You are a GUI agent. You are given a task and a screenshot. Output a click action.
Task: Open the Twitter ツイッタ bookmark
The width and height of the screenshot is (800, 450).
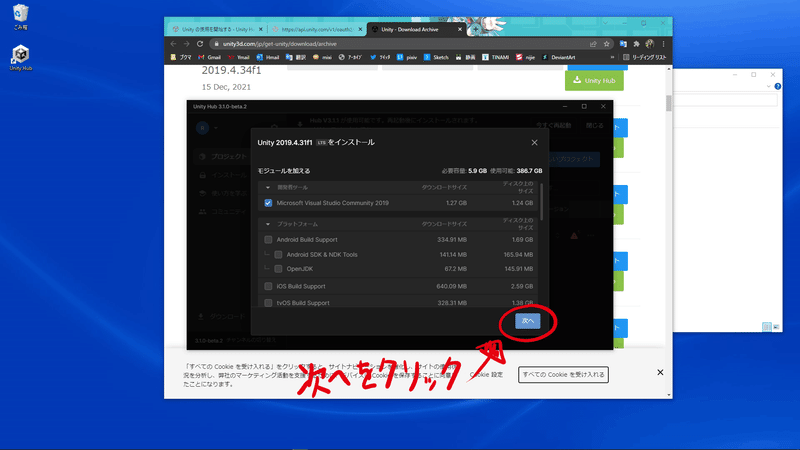[380, 58]
